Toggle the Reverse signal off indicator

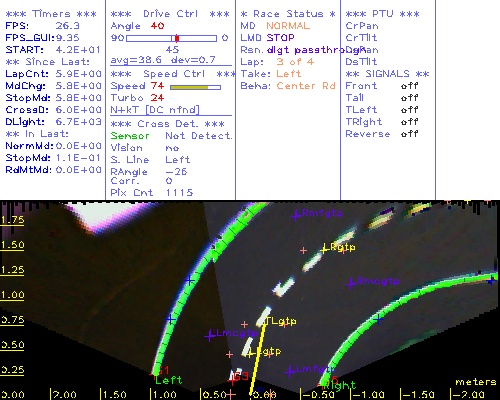point(410,134)
